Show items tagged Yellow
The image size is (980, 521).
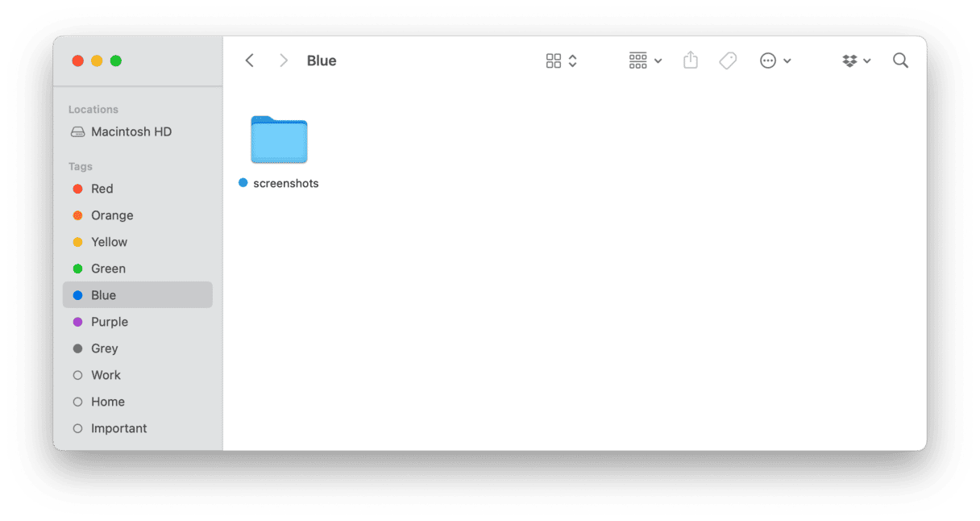(x=138, y=242)
